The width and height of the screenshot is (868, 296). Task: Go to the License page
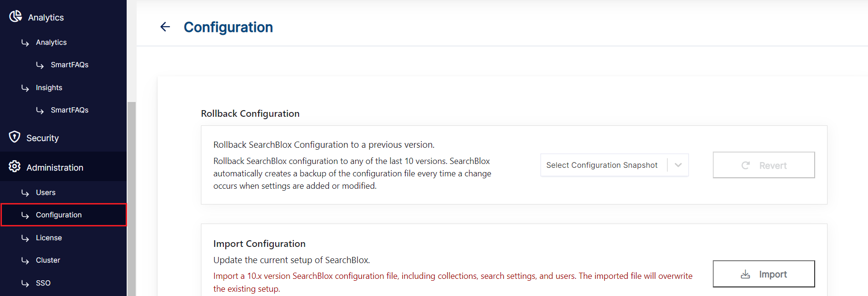point(49,238)
